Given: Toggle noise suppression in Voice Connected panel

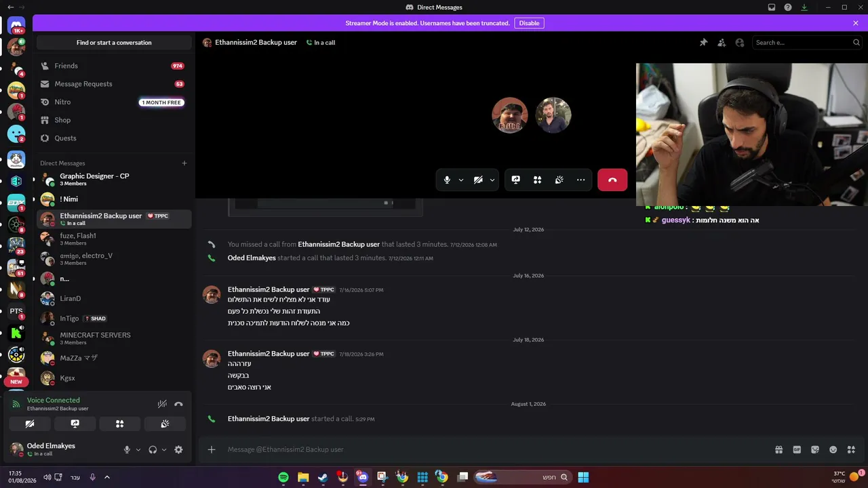Looking at the screenshot, I should click(x=162, y=404).
